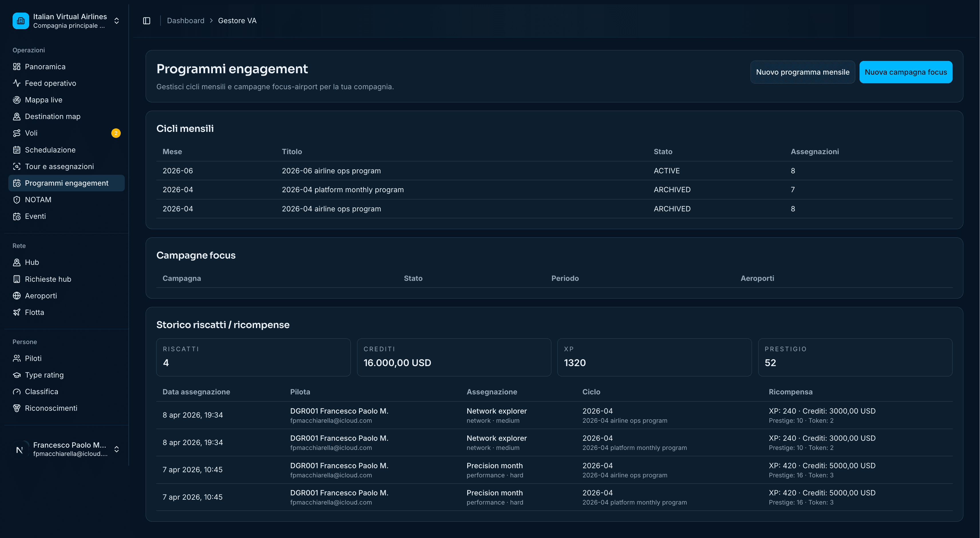Click the Data assegnazione column header
The width and height of the screenshot is (980, 538).
[x=196, y=392]
